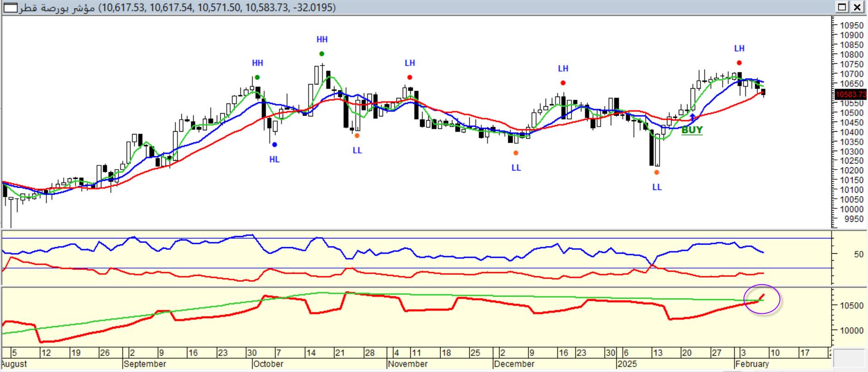Click the October month label
Screen dimensions: 868x372
tap(268, 364)
